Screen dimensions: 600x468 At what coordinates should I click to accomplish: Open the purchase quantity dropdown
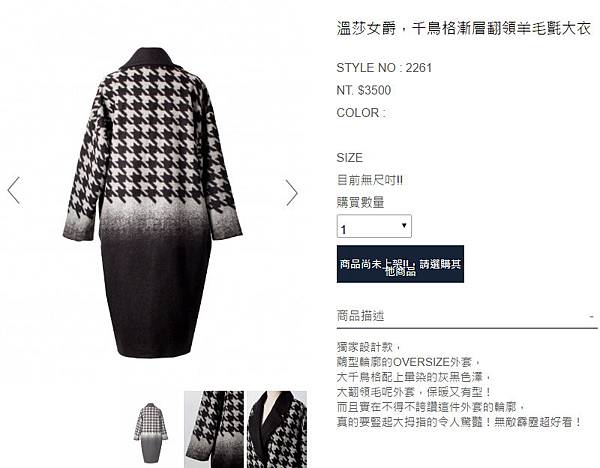(x=374, y=226)
